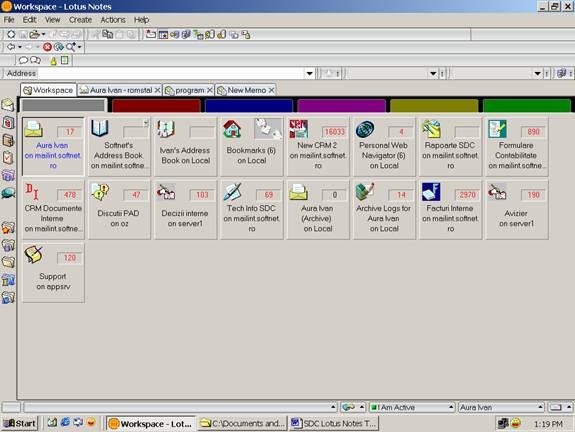The width and height of the screenshot is (575, 432).
Task: Open the Tech Info SDC database tile
Action: point(252,210)
